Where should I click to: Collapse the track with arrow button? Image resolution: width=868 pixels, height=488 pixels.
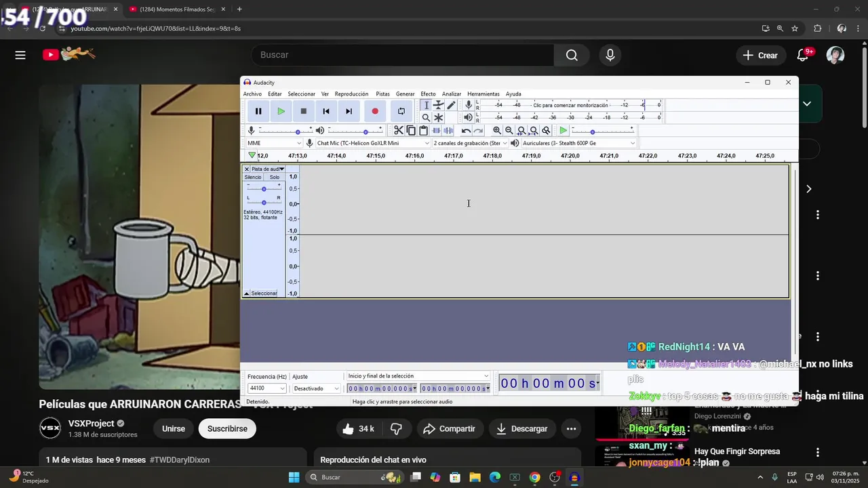click(x=246, y=293)
